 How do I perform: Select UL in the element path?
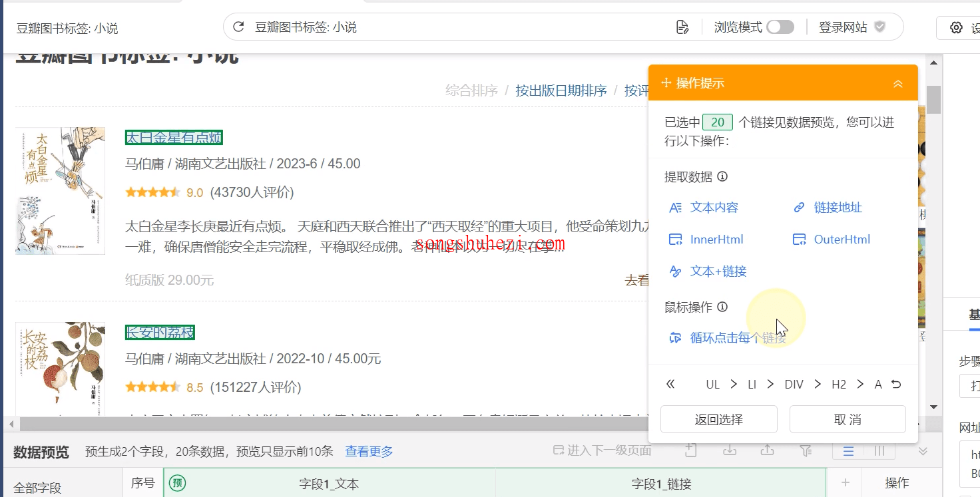(x=713, y=385)
